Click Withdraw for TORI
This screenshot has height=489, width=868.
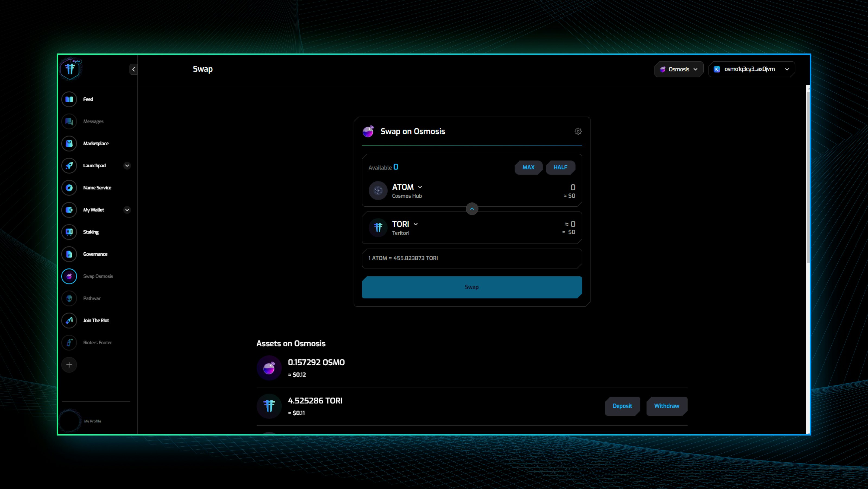click(x=666, y=406)
